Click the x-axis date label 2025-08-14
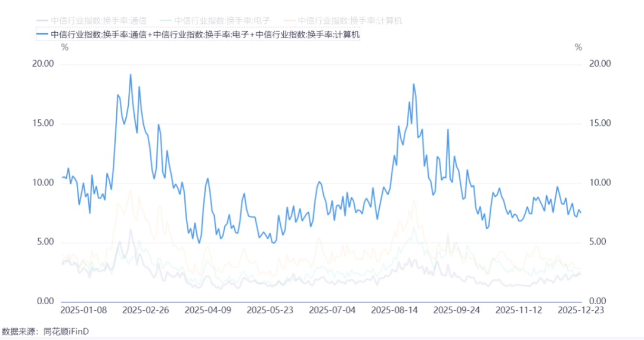 394,310
